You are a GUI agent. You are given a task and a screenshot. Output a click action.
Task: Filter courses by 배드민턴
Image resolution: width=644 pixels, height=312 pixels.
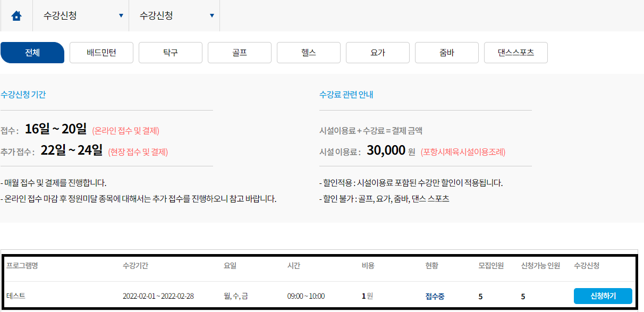[x=101, y=53]
